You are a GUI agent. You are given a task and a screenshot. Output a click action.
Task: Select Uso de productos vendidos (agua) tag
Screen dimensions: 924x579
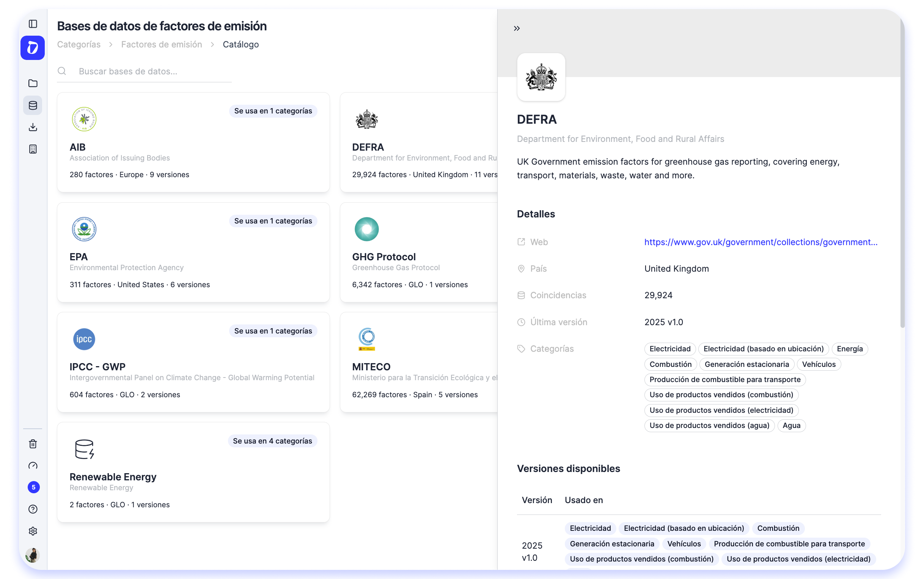point(709,425)
